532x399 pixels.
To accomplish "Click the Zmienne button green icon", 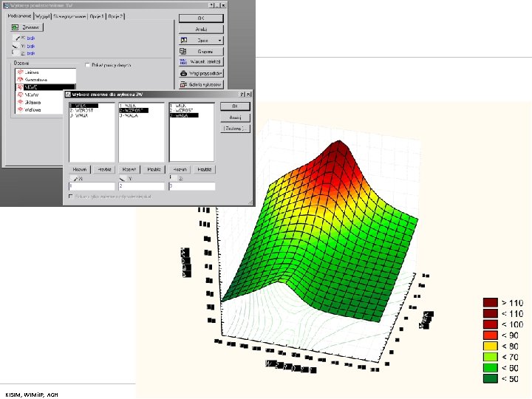I will [16, 27].
